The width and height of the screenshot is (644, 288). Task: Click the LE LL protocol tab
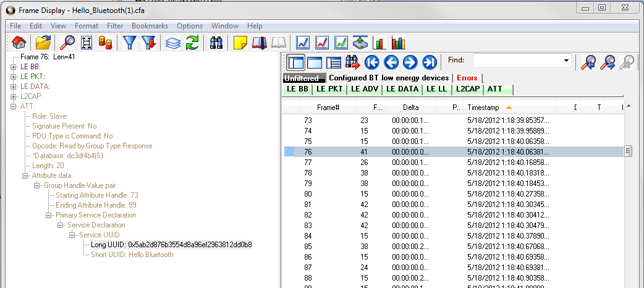[x=437, y=89]
